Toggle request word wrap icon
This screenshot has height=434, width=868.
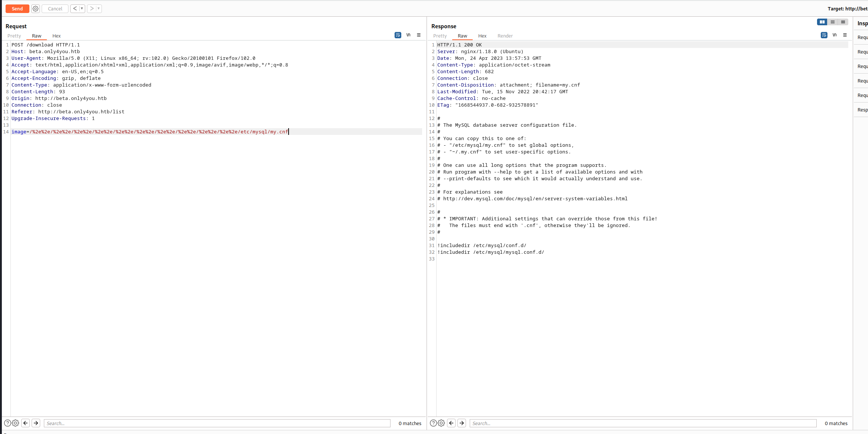(x=398, y=35)
